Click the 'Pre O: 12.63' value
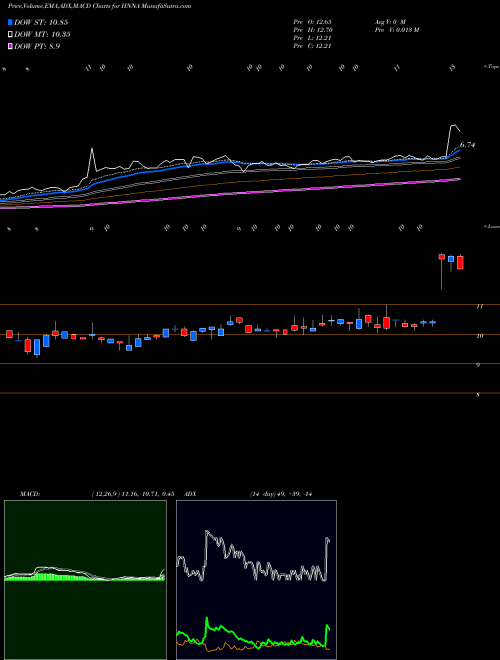500x660 pixels. click(x=313, y=21)
